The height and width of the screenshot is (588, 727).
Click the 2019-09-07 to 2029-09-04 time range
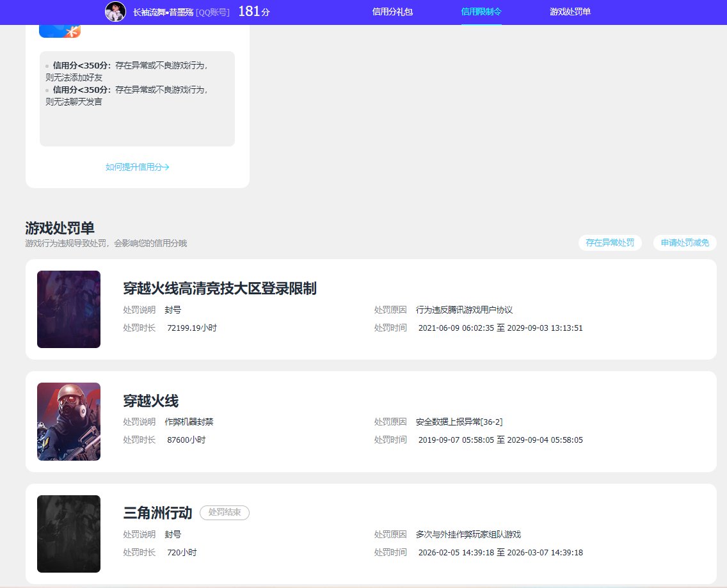(500, 440)
